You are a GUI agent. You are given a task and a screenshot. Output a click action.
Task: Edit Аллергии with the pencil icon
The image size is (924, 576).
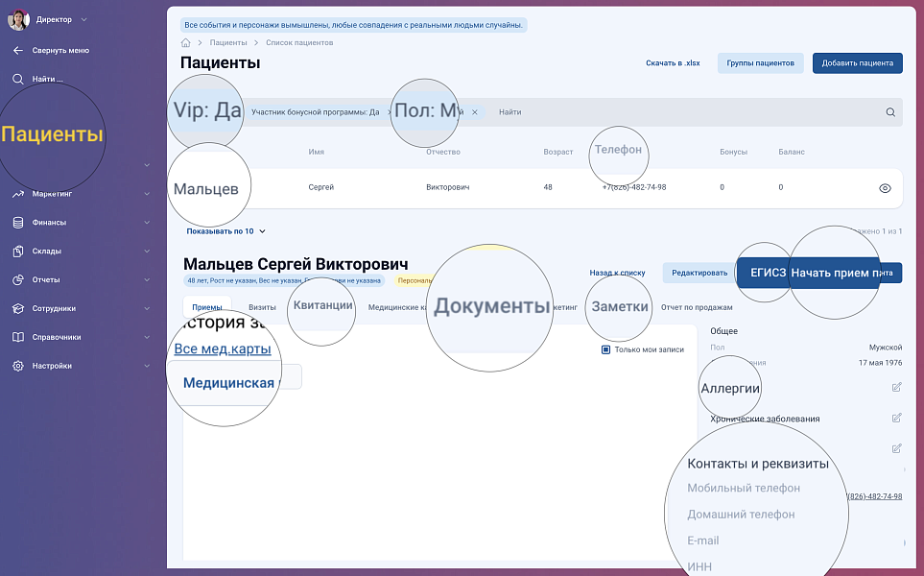click(x=896, y=387)
